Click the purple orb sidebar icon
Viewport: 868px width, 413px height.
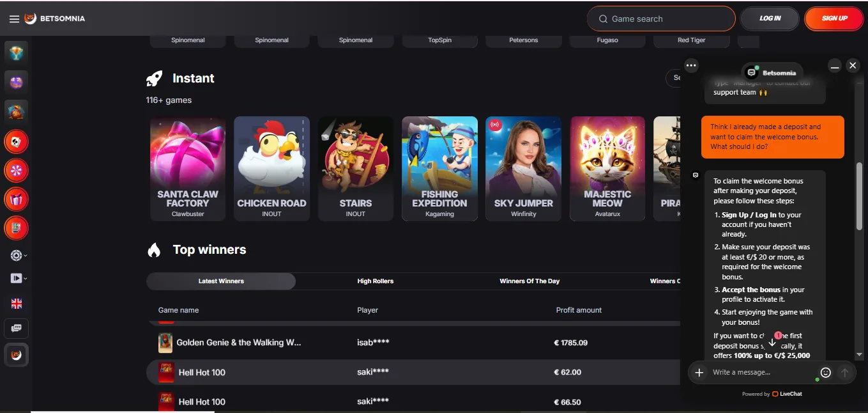pyautogui.click(x=17, y=82)
